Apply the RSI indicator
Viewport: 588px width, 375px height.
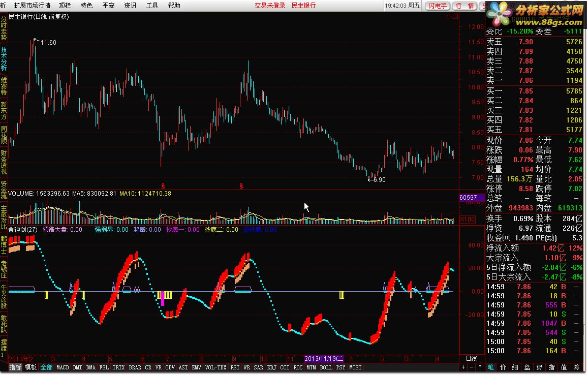tap(235, 367)
